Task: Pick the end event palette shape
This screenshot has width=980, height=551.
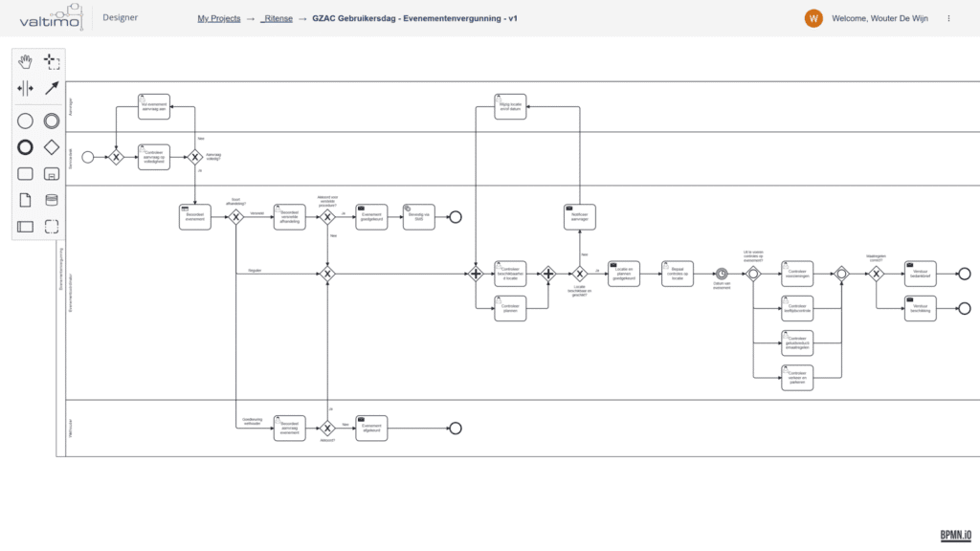Action: (25, 147)
